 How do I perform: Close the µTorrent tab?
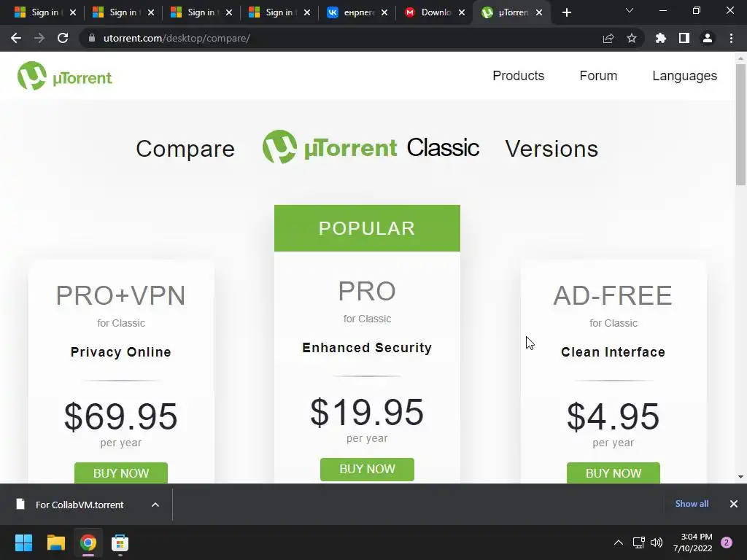[x=539, y=12]
